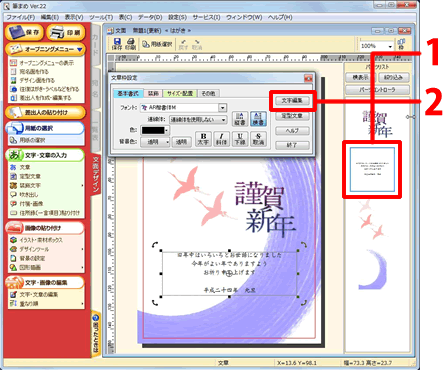Toggle underline 下線 formatting button
The width and height of the screenshot is (443, 370).
(240, 139)
